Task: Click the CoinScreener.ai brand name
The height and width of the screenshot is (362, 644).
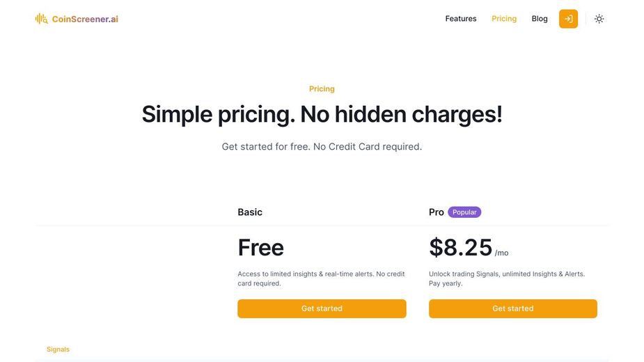Action: tap(85, 19)
